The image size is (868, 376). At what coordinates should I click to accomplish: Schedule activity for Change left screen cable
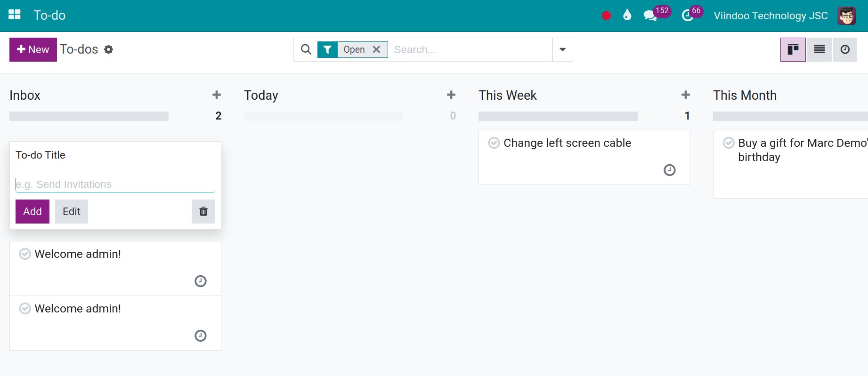click(670, 170)
